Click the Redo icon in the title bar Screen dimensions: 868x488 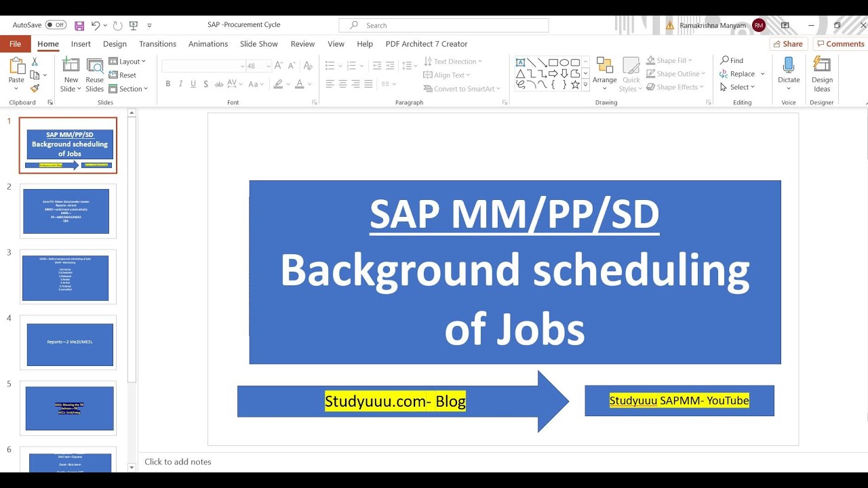[x=117, y=26]
